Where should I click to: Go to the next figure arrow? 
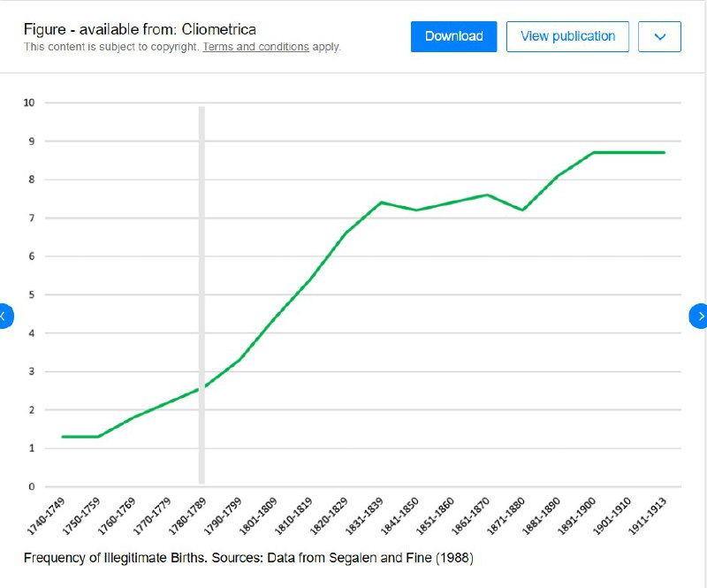click(x=701, y=315)
